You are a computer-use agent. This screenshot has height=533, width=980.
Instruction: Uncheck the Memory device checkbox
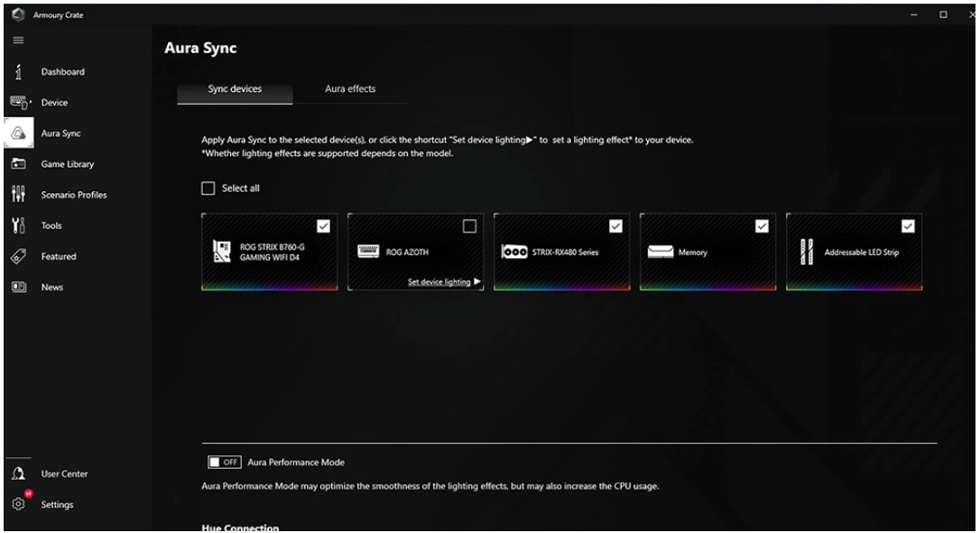click(762, 226)
